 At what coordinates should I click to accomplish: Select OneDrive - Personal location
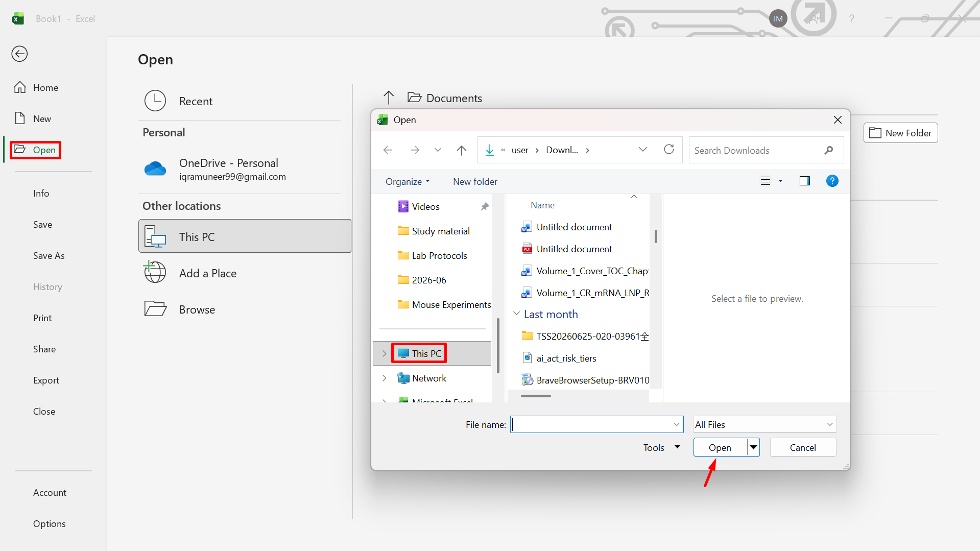[x=240, y=169]
